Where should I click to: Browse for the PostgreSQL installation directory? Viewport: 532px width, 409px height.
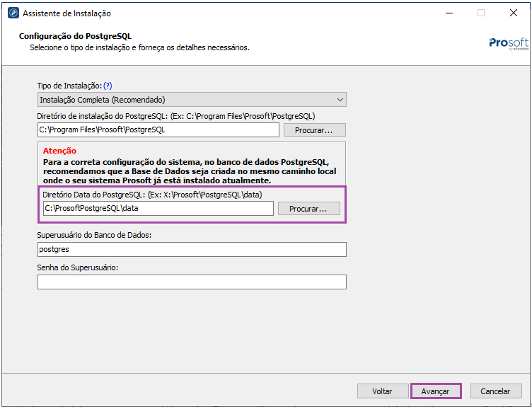314,130
